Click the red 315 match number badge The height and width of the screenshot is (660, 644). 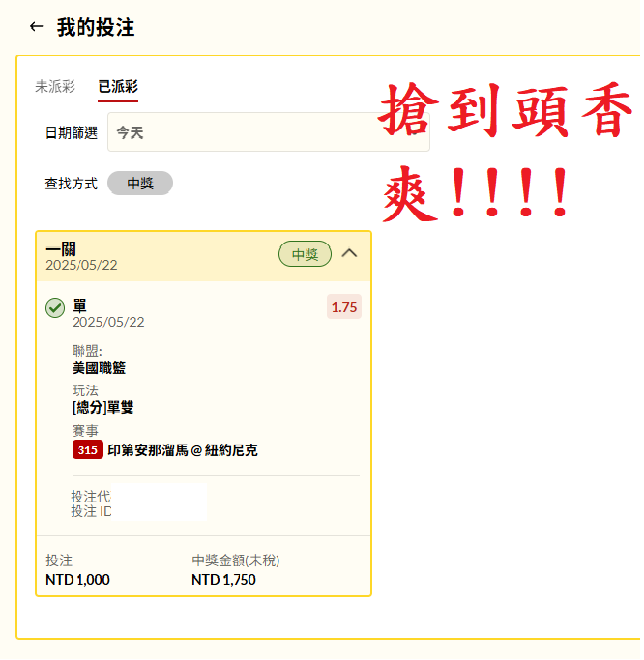pos(88,451)
